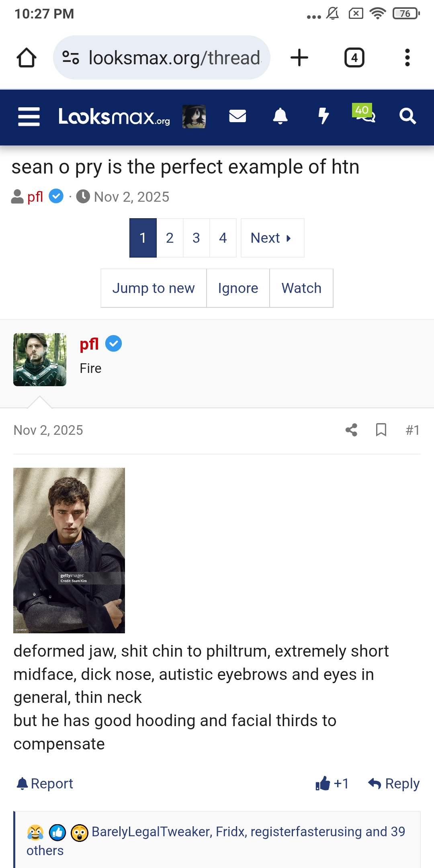Viewport: 434px width, 868px height.
Task: Open pfl's post avatar image
Action: 40,360
